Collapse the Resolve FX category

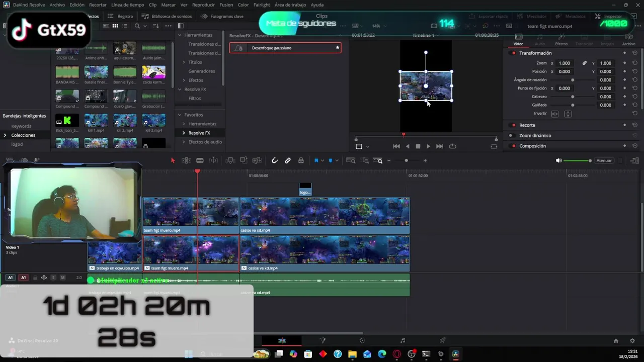click(180, 89)
